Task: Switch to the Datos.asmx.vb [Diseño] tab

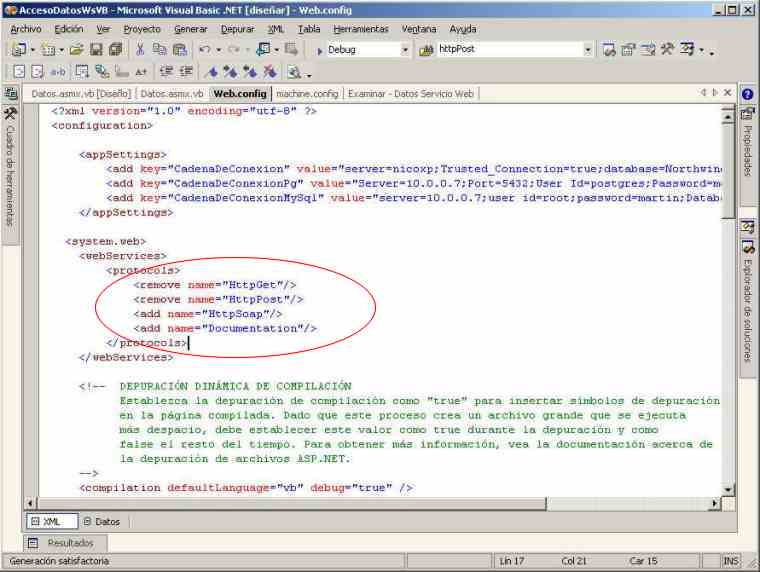Action: coord(81,94)
